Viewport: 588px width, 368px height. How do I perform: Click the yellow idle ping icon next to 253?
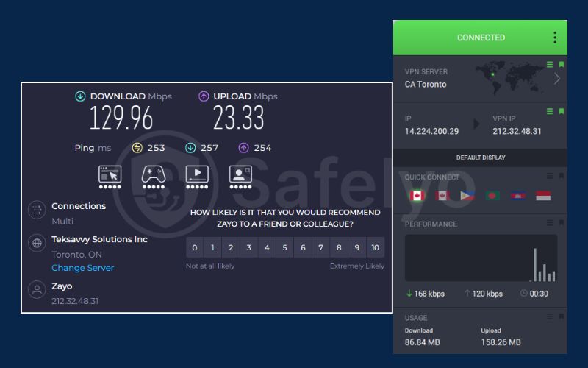click(x=137, y=148)
